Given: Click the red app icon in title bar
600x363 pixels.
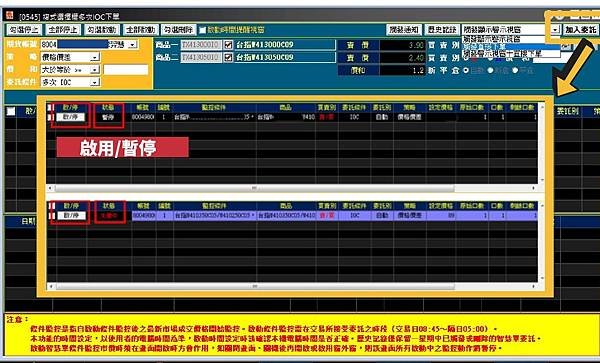Looking at the screenshot, I should [10, 15].
